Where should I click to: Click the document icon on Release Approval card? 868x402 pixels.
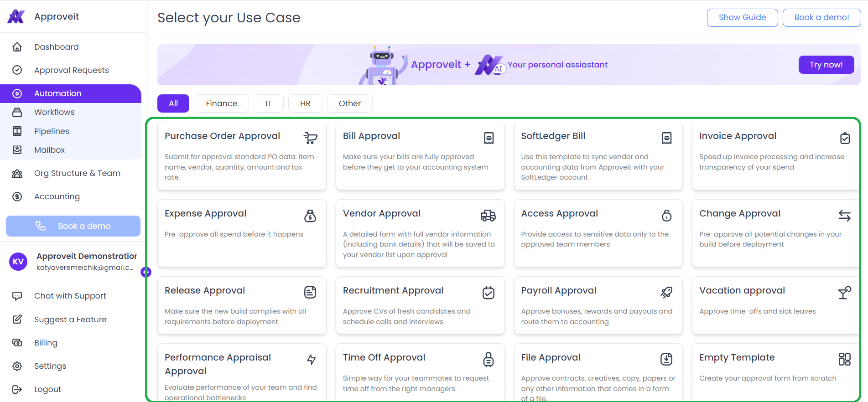tap(310, 292)
